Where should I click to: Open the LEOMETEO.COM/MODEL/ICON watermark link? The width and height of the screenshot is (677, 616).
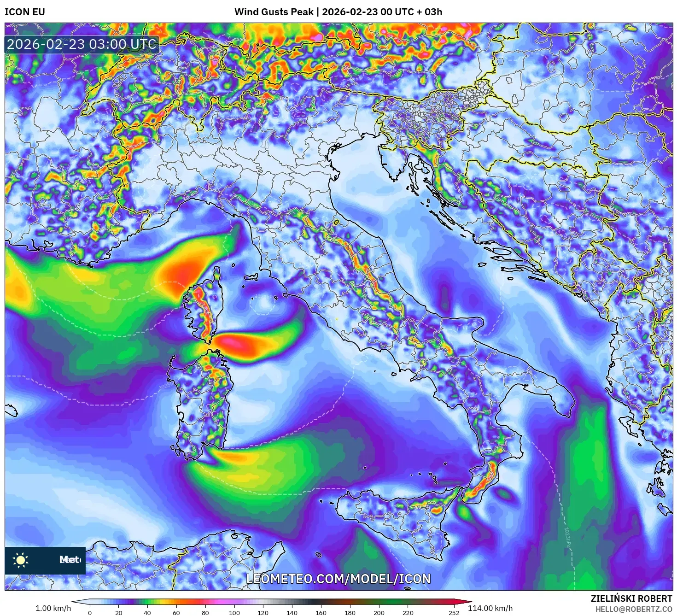coord(338,579)
